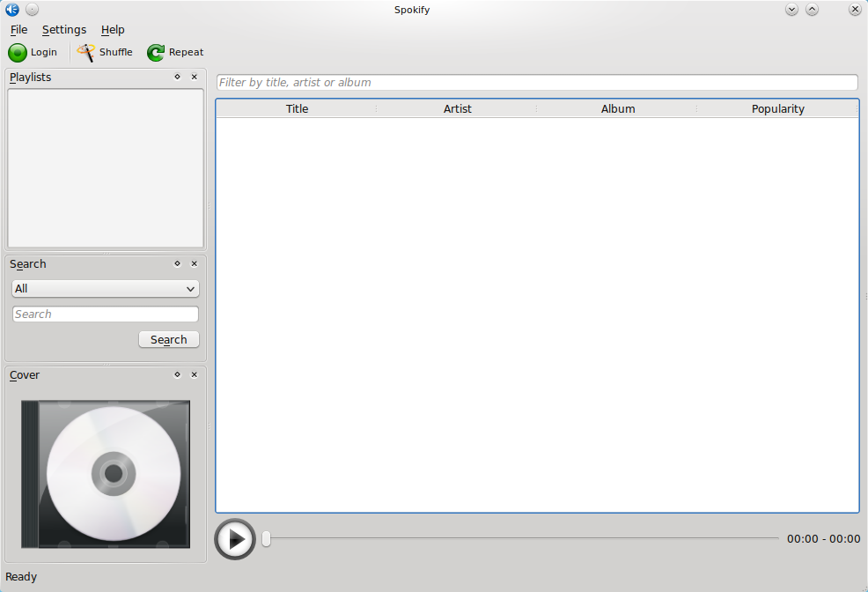Screen dimensions: 868x592
Task: Sort tracks by Popularity column
Action: tap(778, 108)
